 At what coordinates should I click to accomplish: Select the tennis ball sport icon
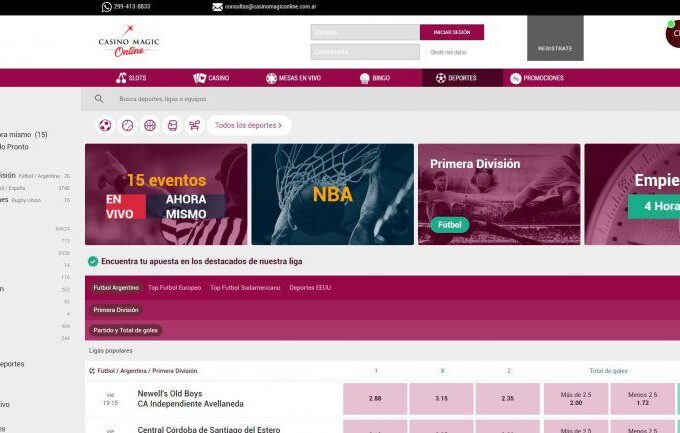pos(127,126)
